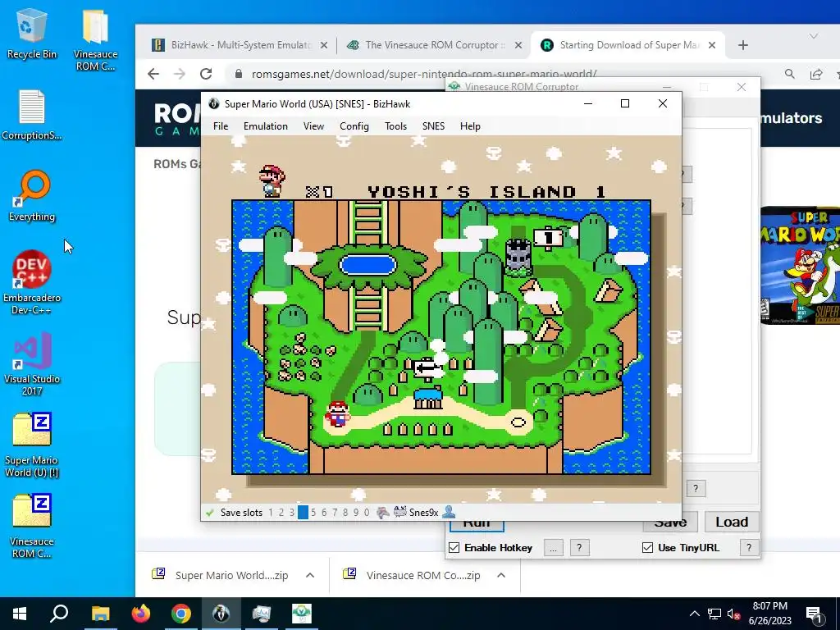
Task: Close the Vinesauce ROM Corruptor browser tab
Action: [x=518, y=46]
